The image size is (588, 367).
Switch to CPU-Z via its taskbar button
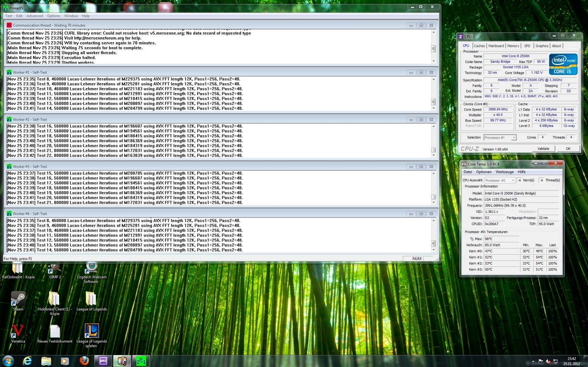[103, 361]
